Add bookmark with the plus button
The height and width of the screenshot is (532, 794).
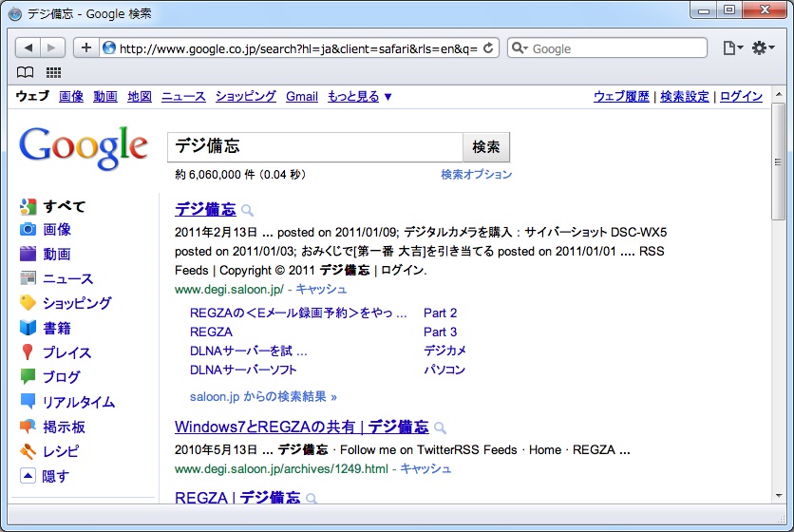86,48
